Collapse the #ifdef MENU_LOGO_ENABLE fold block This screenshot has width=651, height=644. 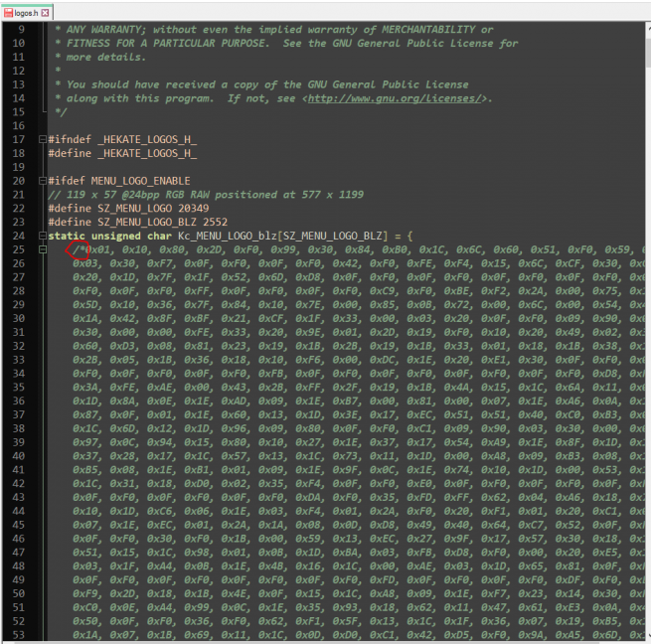[x=41, y=181]
